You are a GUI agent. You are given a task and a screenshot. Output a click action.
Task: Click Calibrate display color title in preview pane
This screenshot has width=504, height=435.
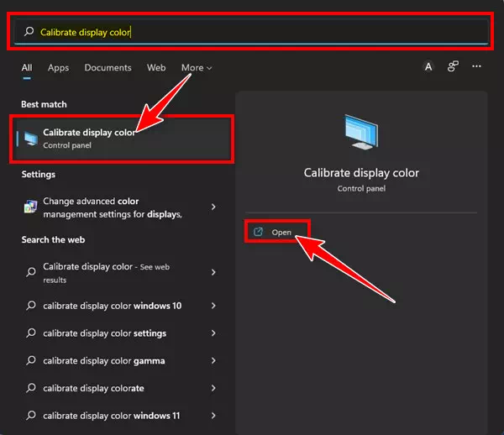(361, 173)
